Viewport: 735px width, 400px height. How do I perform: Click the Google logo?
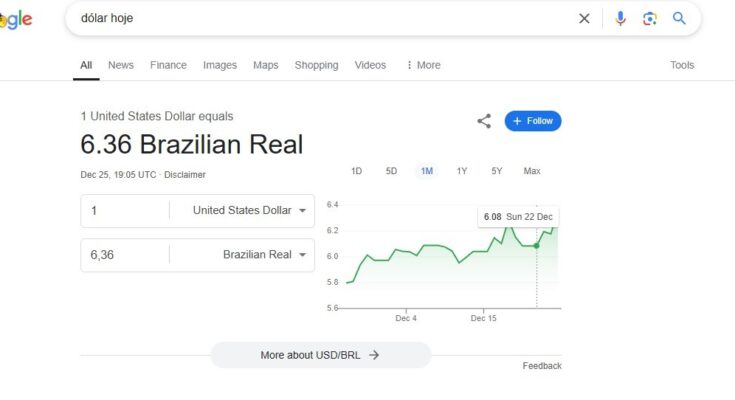point(16,19)
